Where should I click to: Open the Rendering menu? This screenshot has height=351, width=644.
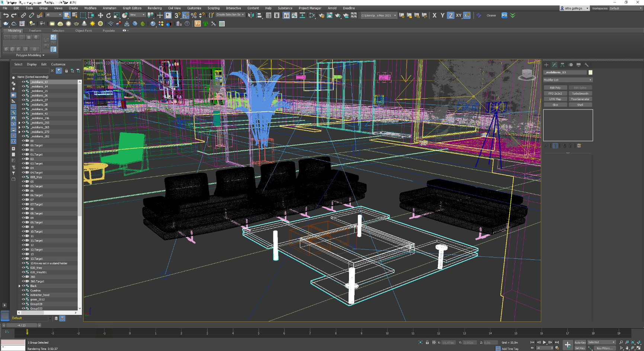click(154, 8)
